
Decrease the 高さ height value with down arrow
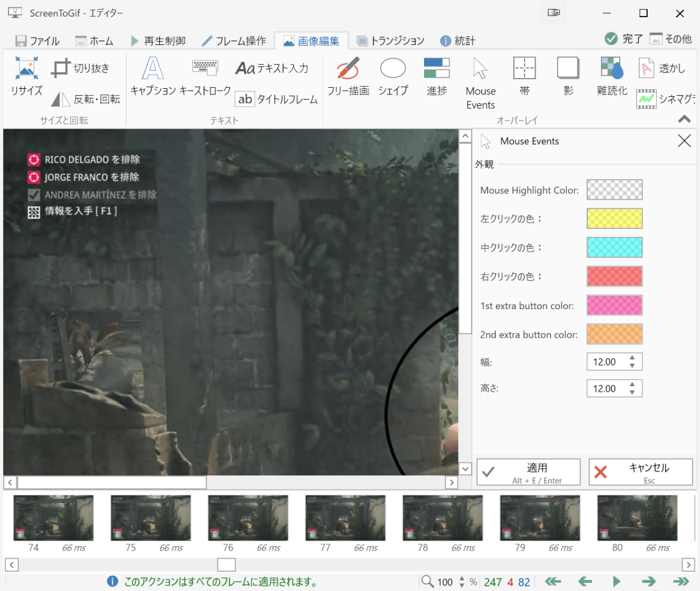pyautogui.click(x=632, y=392)
